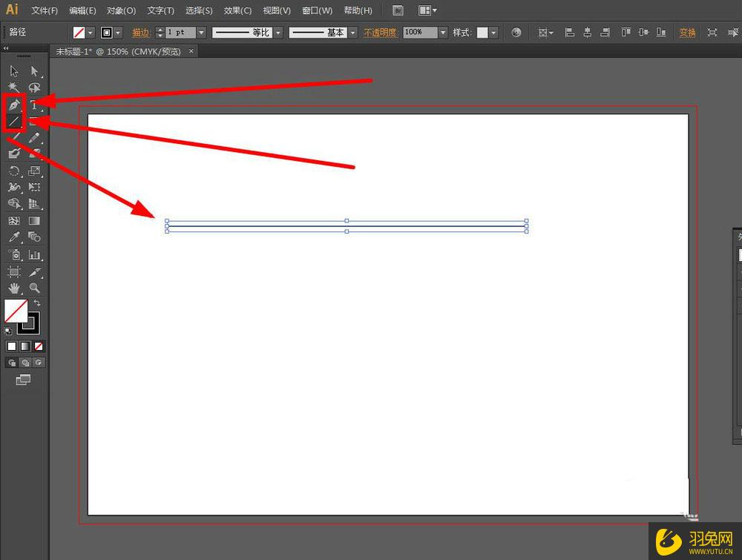This screenshot has width=742, height=560.
Task: Expand the opacity 100% dropdown
Action: pos(443,33)
